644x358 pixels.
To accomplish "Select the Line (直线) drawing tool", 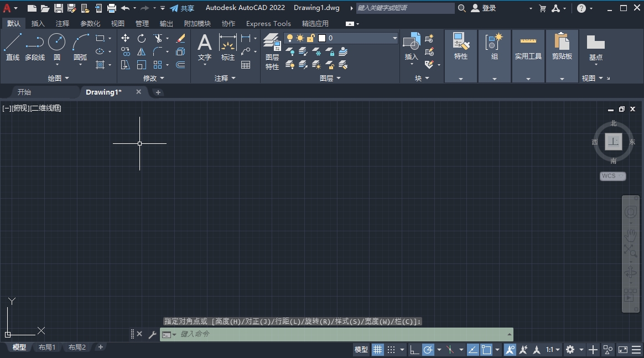I will point(12,44).
